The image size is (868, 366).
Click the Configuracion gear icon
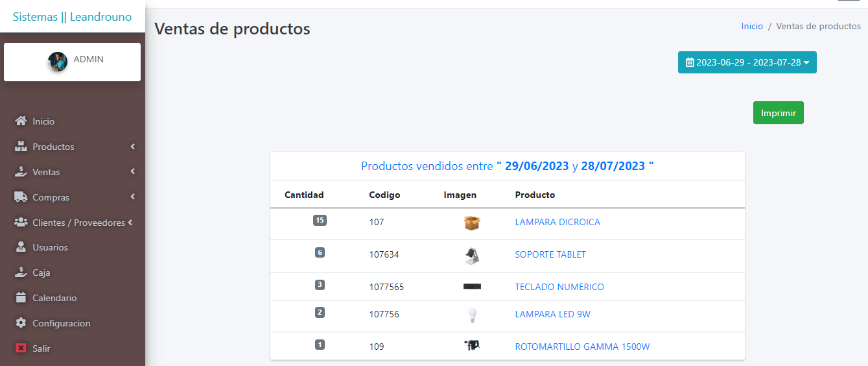click(x=21, y=323)
